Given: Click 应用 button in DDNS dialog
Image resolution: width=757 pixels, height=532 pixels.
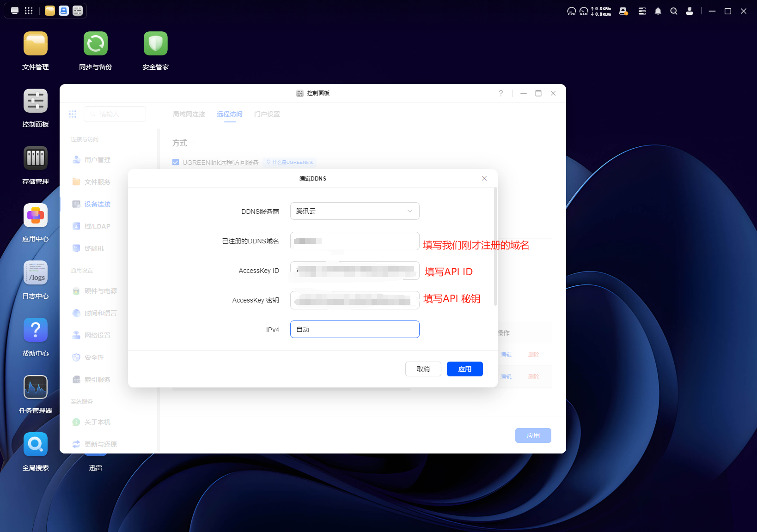Looking at the screenshot, I should click(x=464, y=369).
